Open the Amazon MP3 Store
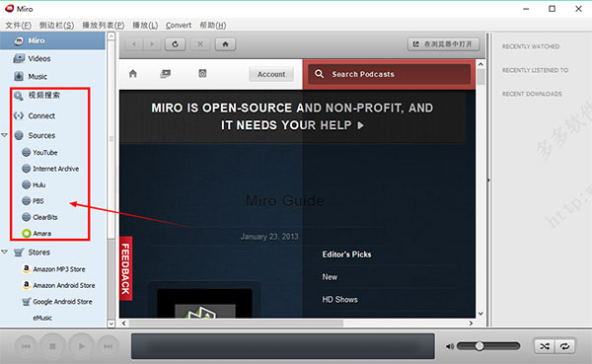Screen dimensions: 592x364 (x=58, y=269)
